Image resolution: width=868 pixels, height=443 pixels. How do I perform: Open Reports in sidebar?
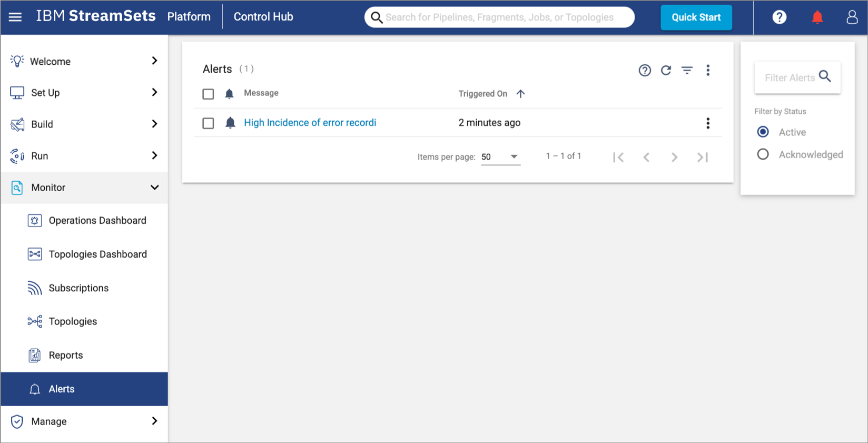84,356
